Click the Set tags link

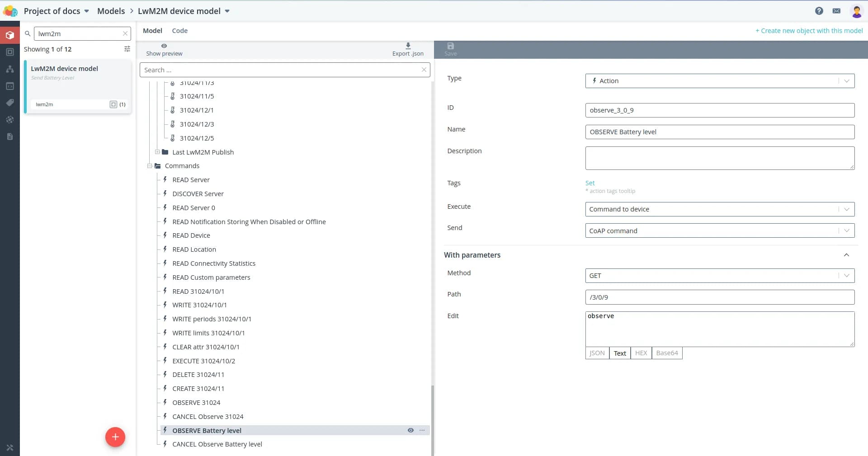coord(590,183)
